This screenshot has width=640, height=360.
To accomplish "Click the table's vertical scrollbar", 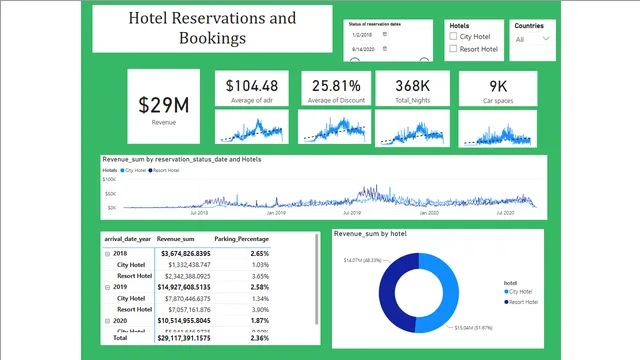I will [317, 280].
